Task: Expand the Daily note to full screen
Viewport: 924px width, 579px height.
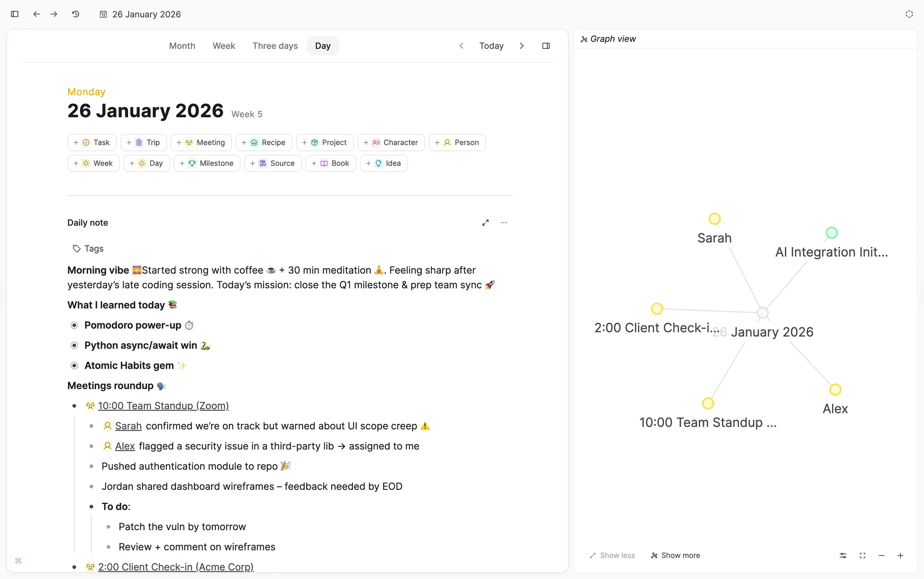Action: tap(485, 222)
